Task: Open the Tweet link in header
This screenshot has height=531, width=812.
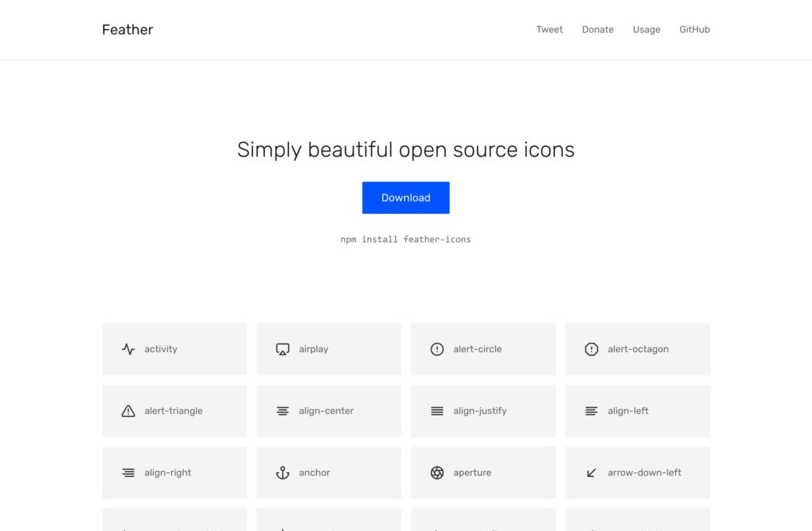Action: click(549, 30)
